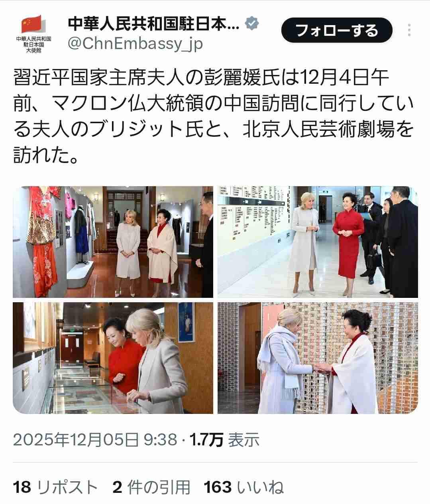Click the embassy label under flag logo
Screen dimensions: 430x504
pos(33,45)
